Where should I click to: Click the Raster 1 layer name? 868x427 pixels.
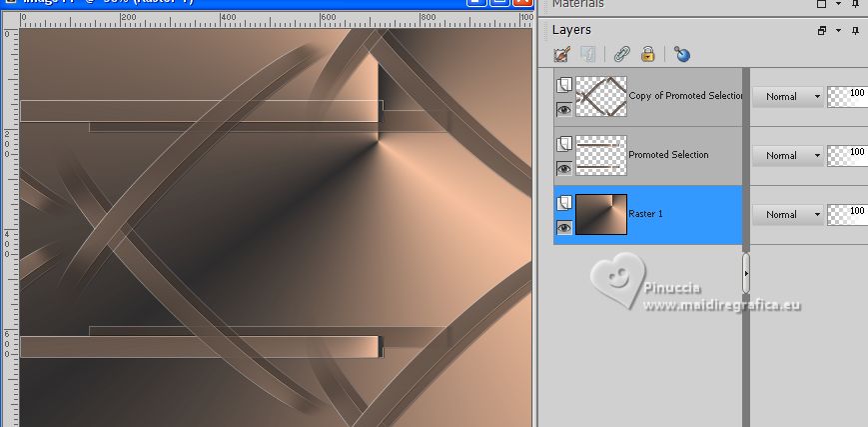(x=646, y=214)
